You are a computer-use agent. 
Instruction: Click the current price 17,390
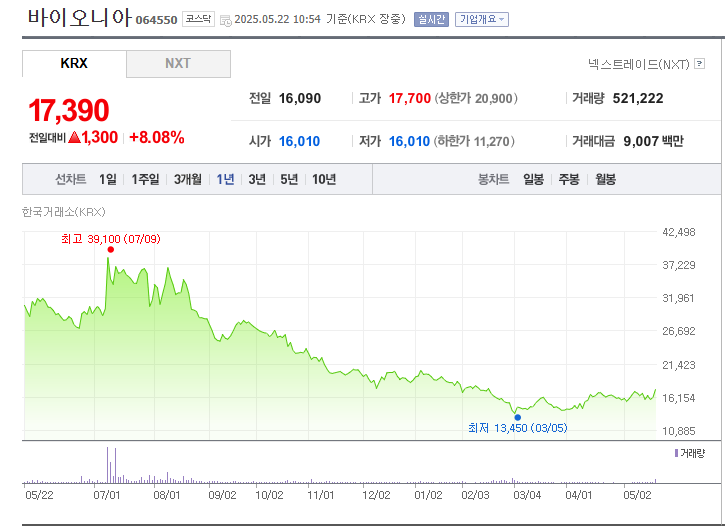point(69,110)
